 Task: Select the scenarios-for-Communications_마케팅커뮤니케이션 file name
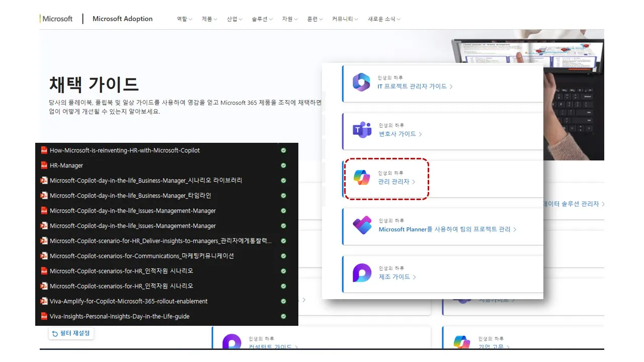pyautogui.click(x=142, y=256)
